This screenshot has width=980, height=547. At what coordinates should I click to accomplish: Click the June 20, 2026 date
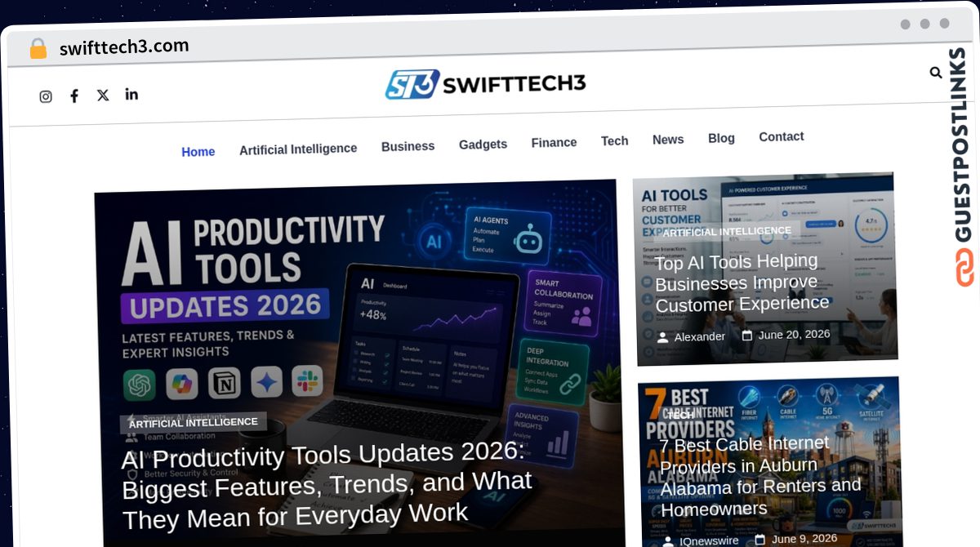tap(794, 335)
